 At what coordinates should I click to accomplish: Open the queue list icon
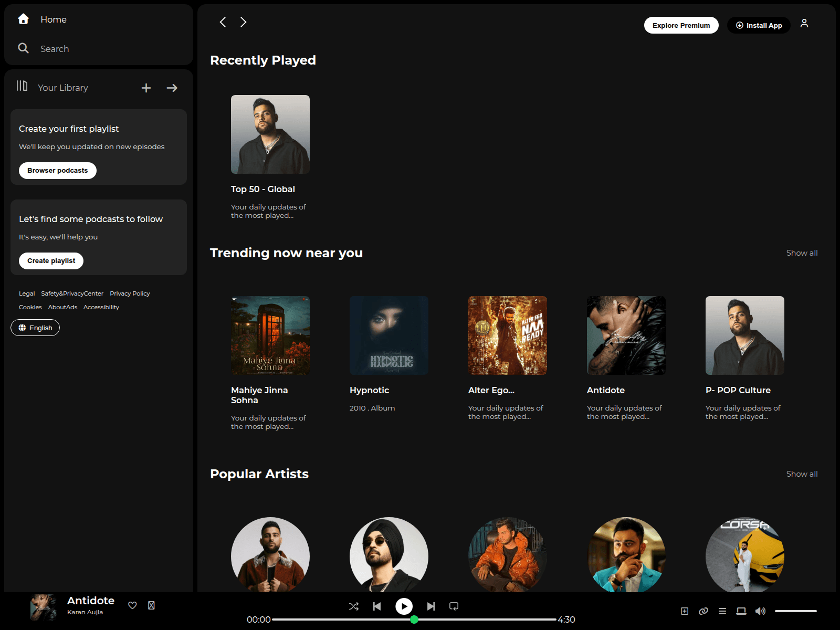click(x=722, y=611)
